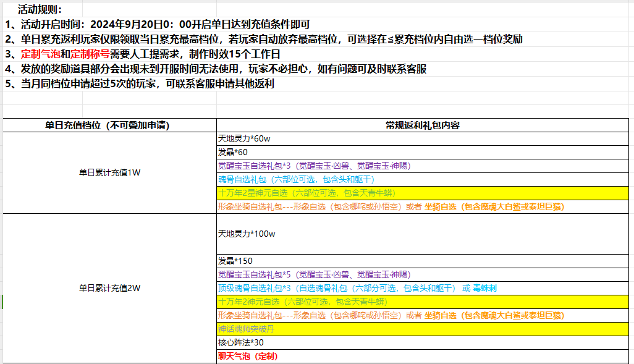The height and width of the screenshot is (364, 634).
Task: Click the 发晶*150 cell
Action: click(x=235, y=261)
